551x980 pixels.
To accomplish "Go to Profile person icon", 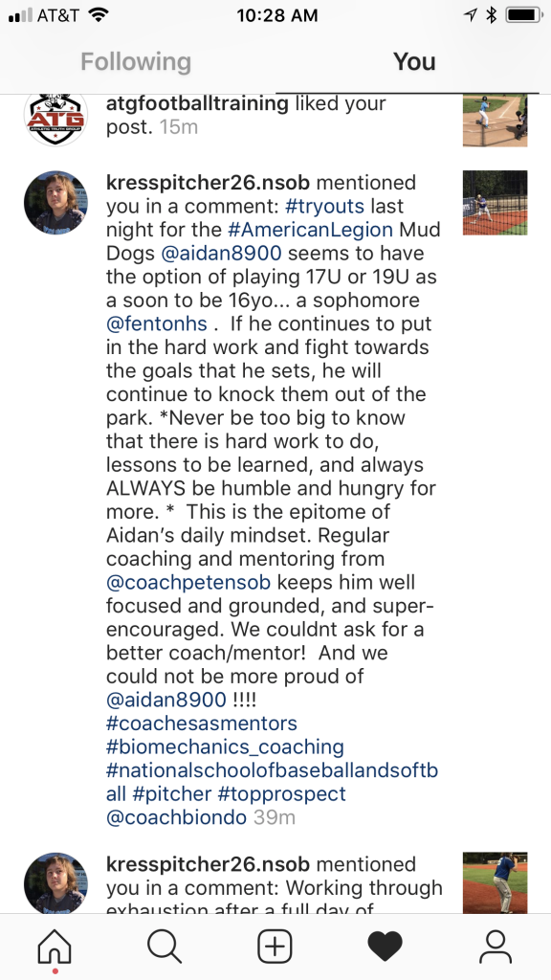I will pyautogui.click(x=496, y=947).
